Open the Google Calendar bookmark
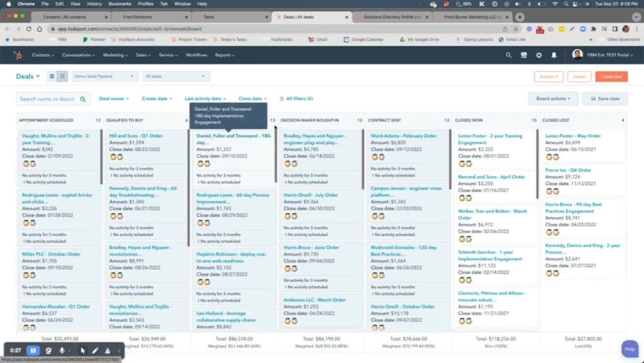644x363 pixels. (363, 39)
